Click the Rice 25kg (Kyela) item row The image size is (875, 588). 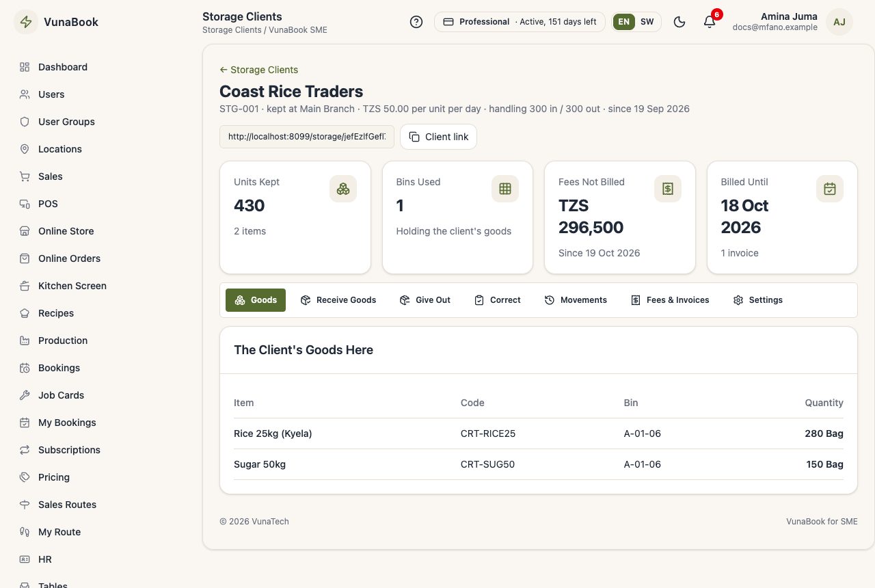pos(539,433)
